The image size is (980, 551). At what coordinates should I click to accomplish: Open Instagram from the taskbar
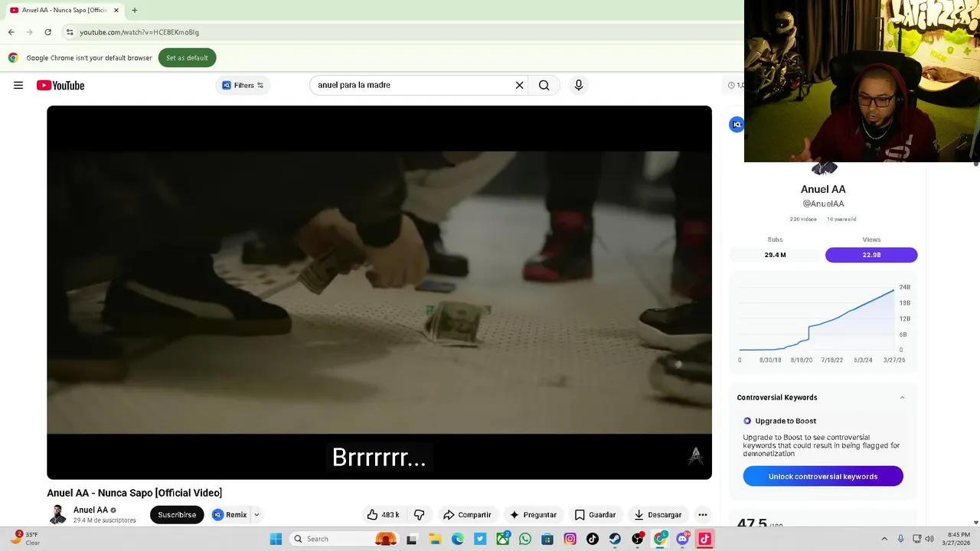(x=570, y=539)
